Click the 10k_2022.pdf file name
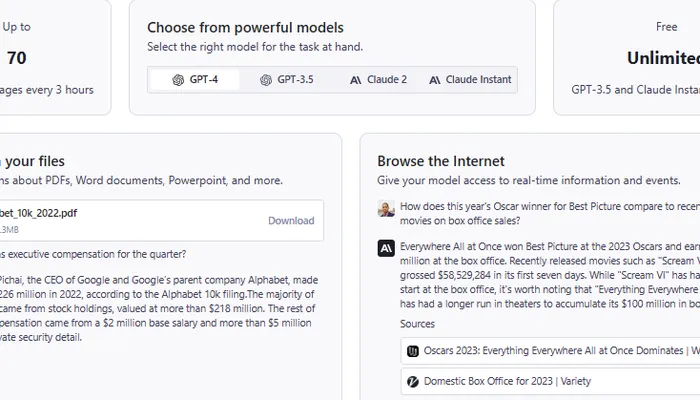700x400 pixels. point(40,213)
